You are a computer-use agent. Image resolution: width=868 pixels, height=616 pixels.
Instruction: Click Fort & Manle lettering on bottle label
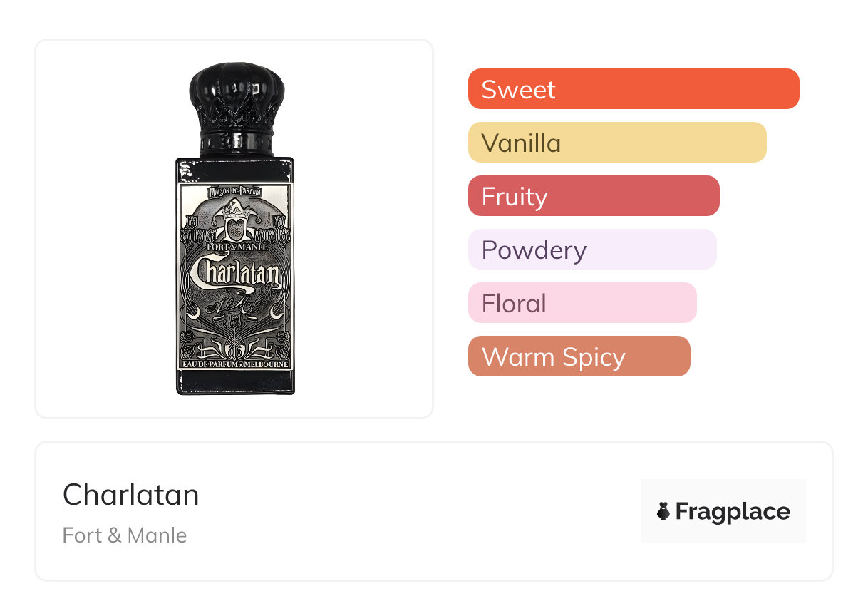pyautogui.click(x=235, y=247)
